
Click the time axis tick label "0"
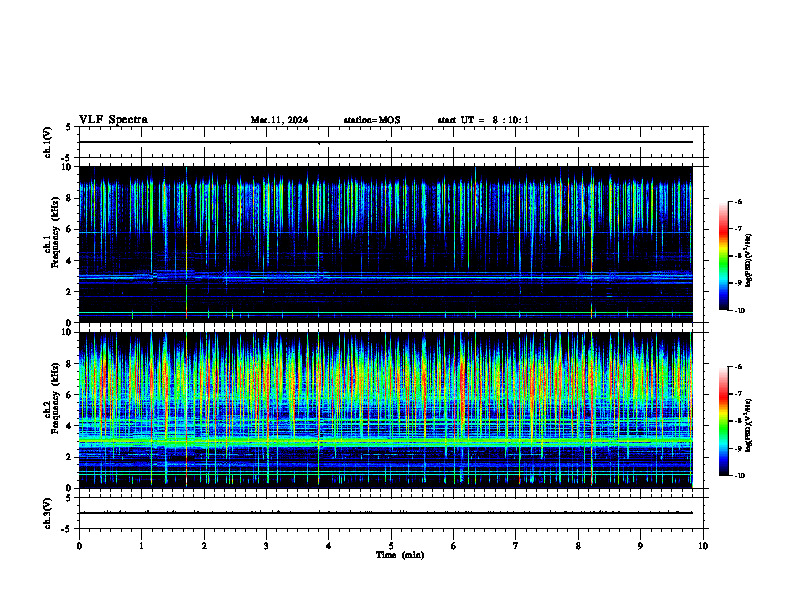79,546
